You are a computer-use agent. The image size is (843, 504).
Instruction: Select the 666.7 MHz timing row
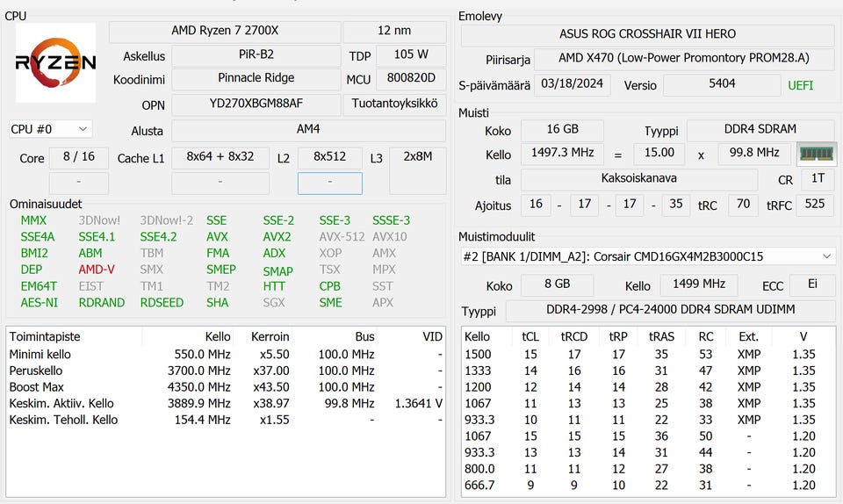(x=648, y=486)
